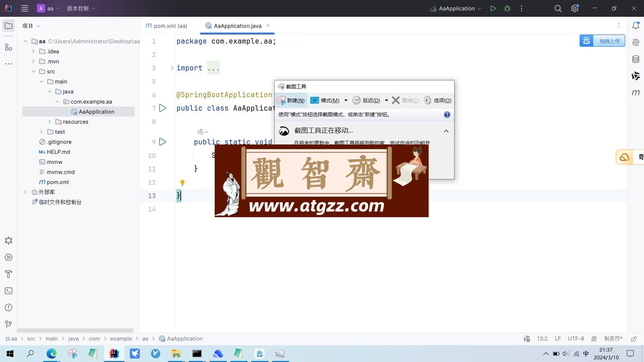Expand folded import statements
The height and width of the screenshot is (362, 644).
coord(172,68)
